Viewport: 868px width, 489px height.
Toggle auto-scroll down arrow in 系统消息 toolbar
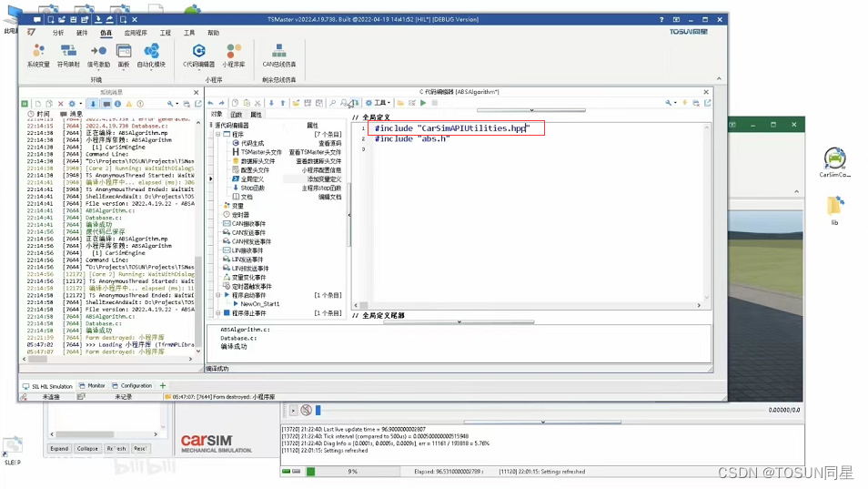tap(93, 104)
